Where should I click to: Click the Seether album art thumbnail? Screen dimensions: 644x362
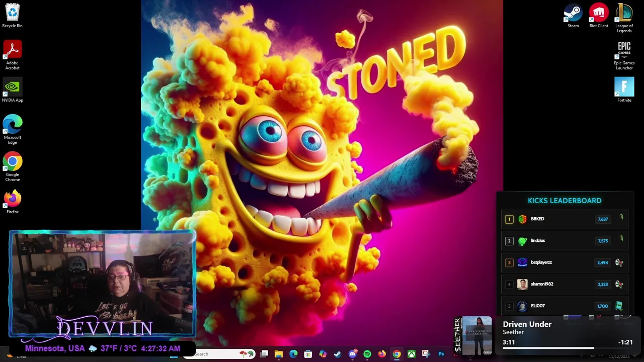pyautogui.click(x=476, y=336)
